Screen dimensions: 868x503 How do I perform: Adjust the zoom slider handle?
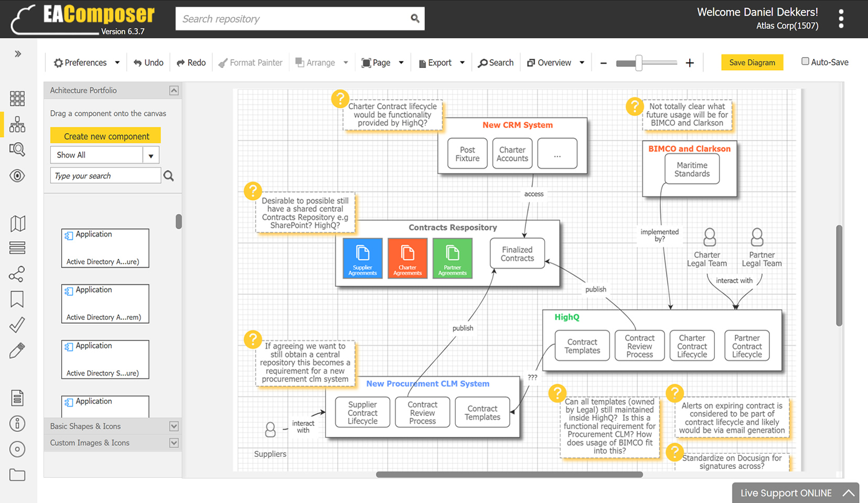[639, 63]
